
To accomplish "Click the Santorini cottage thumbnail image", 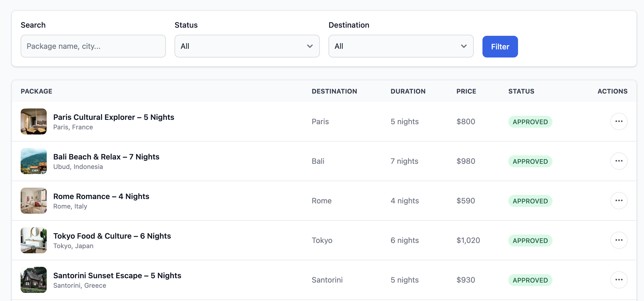I will coord(34,280).
